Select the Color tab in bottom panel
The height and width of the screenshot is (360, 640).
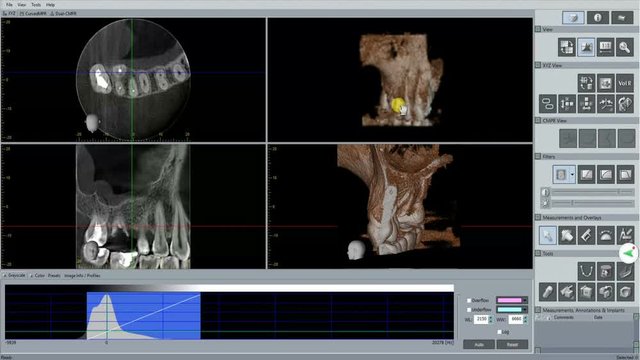pyautogui.click(x=38, y=276)
